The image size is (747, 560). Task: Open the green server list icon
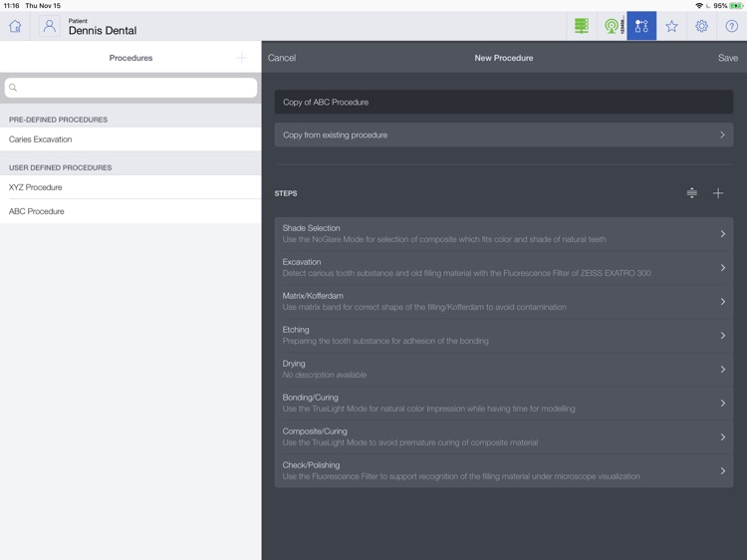582,26
